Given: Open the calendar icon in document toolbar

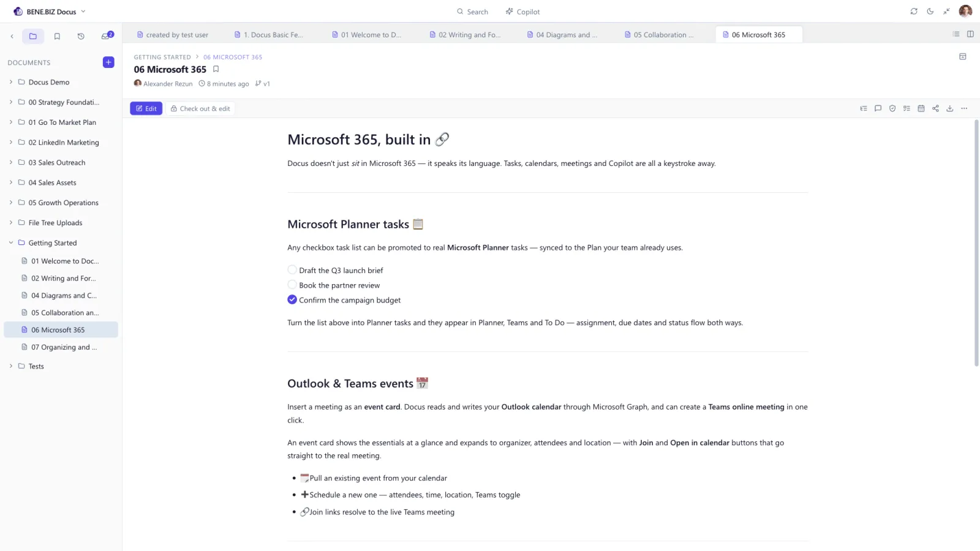Looking at the screenshot, I should [921, 108].
